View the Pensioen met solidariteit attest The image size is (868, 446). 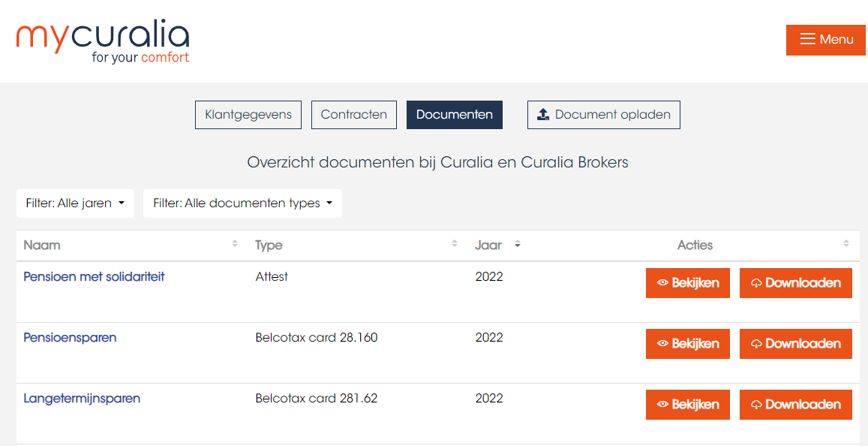tap(687, 283)
